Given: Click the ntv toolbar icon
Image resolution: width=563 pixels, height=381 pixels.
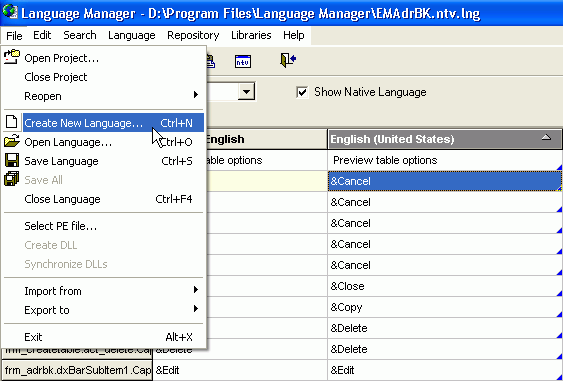Looking at the screenshot, I should click(x=243, y=61).
